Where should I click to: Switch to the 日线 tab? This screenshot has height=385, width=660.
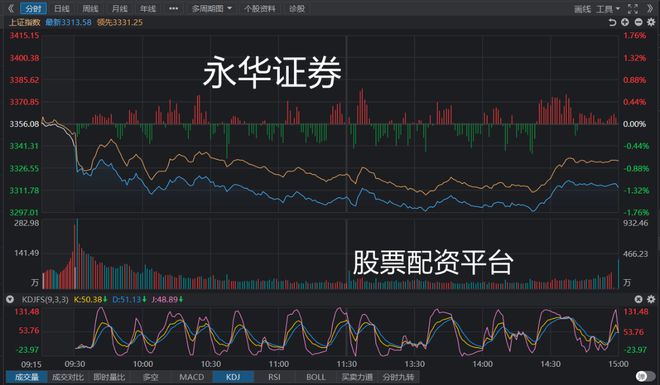(62, 8)
